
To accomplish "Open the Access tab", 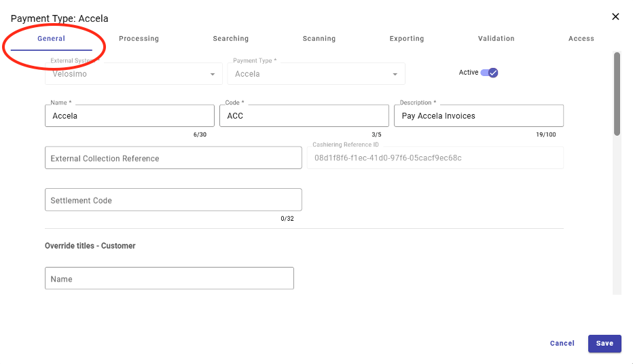I will click(581, 38).
